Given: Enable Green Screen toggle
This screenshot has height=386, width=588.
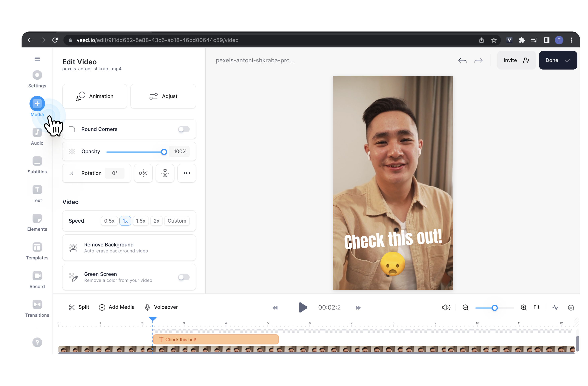Looking at the screenshot, I should (184, 277).
